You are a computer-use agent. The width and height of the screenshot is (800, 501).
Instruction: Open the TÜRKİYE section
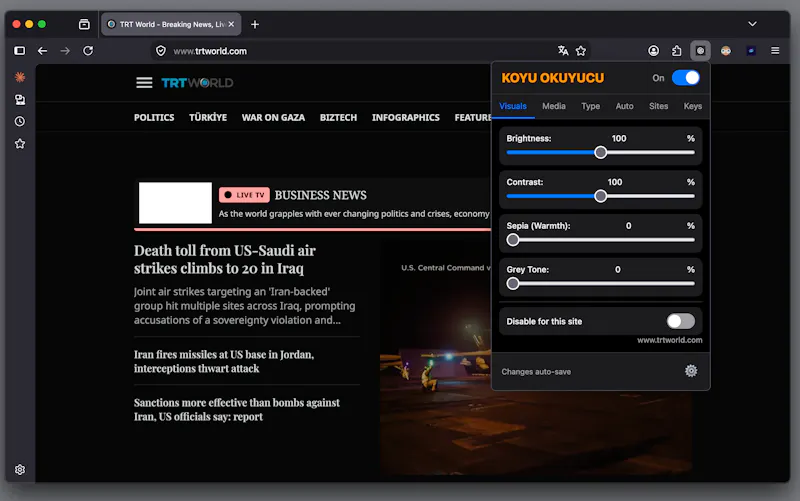[x=208, y=117]
